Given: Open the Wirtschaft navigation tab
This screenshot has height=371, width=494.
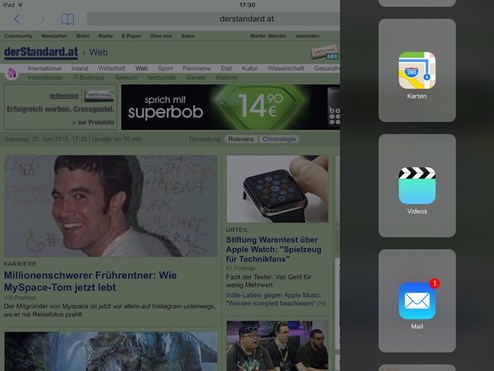Looking at the screenshot, I should pos(112,68).
